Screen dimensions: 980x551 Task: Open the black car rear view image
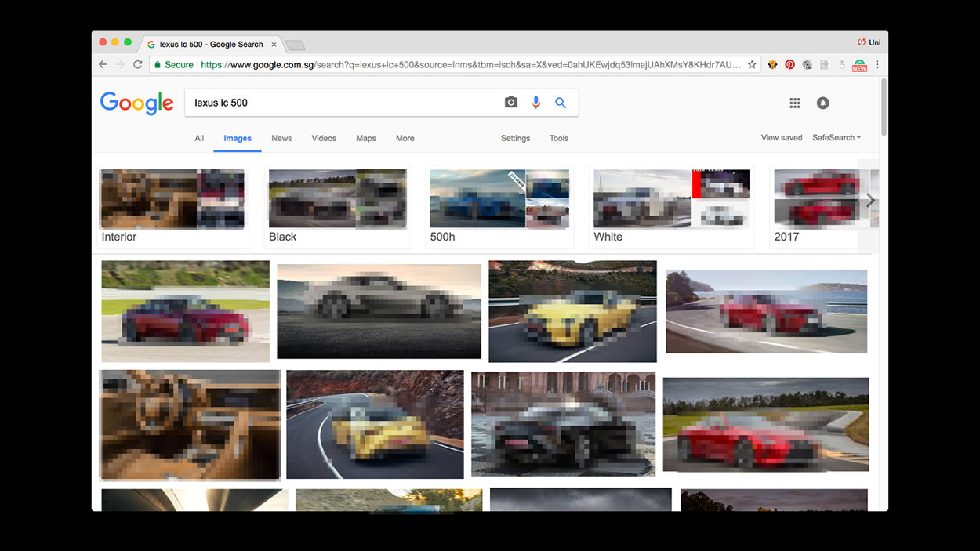point(563,424)
